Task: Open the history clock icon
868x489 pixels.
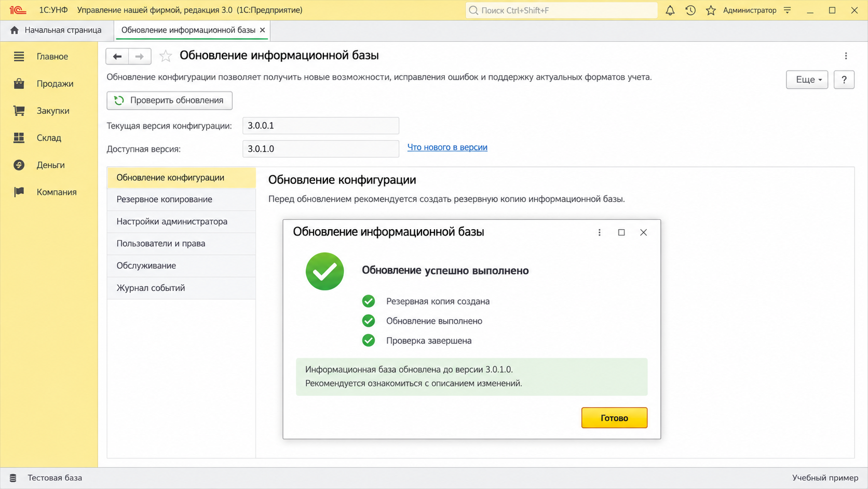Action: click(x=690, y=10)
